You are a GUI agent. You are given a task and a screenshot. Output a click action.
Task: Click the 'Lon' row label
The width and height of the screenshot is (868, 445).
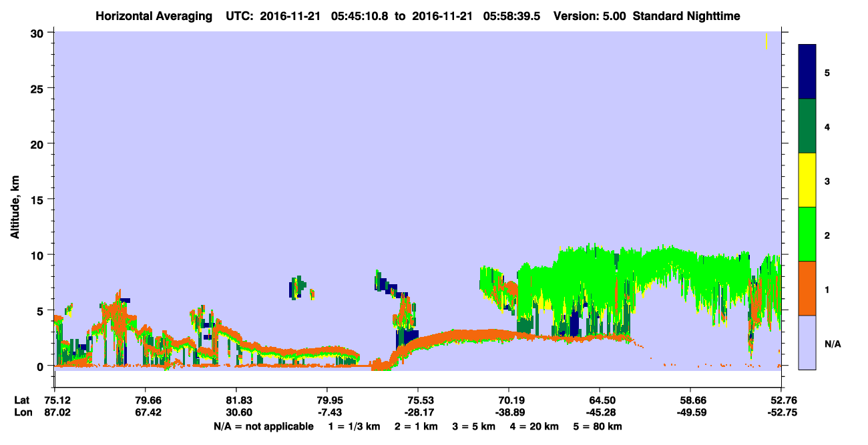(22, 412)
